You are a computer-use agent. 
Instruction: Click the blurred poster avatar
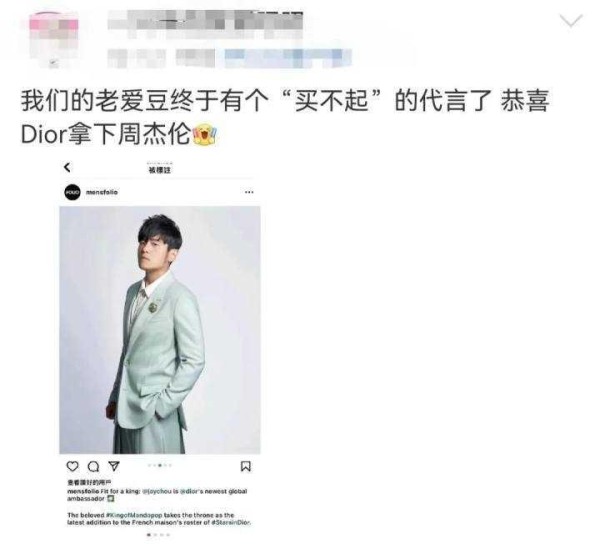(x=54, y=38)
